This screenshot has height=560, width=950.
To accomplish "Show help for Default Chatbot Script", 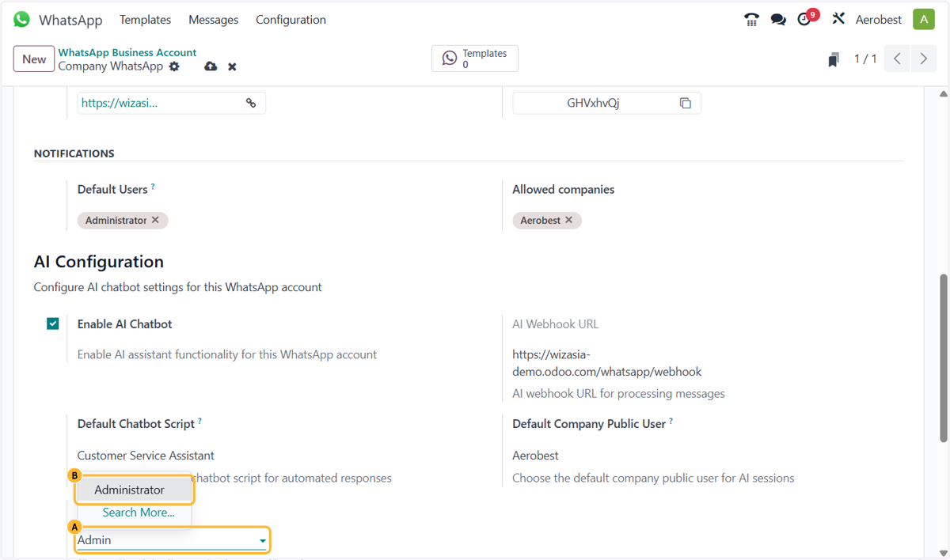I will click(199, 422).
